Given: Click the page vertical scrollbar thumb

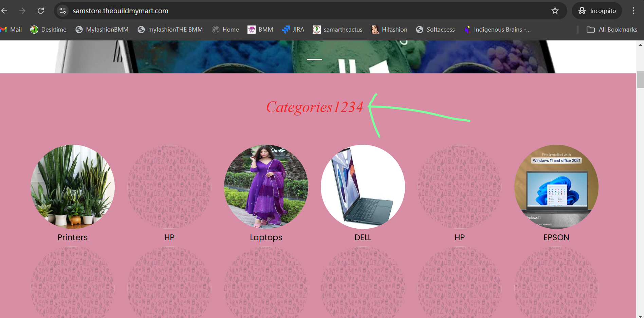Looking at the screenshot, I should pos(640,79).
